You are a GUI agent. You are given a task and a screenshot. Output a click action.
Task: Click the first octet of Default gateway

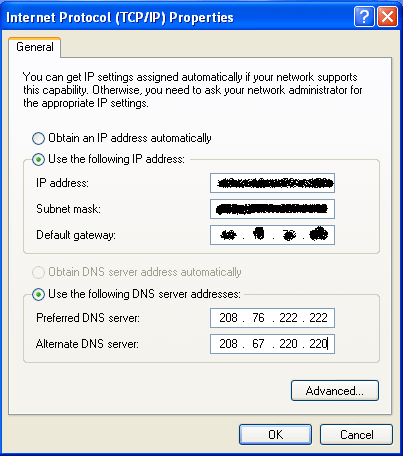[228, 235]
